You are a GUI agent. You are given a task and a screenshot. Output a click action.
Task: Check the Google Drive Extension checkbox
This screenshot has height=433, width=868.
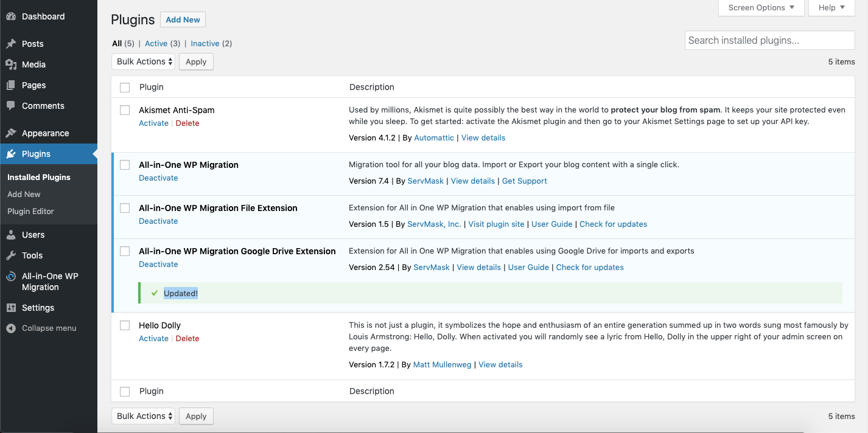coord(125,251)
